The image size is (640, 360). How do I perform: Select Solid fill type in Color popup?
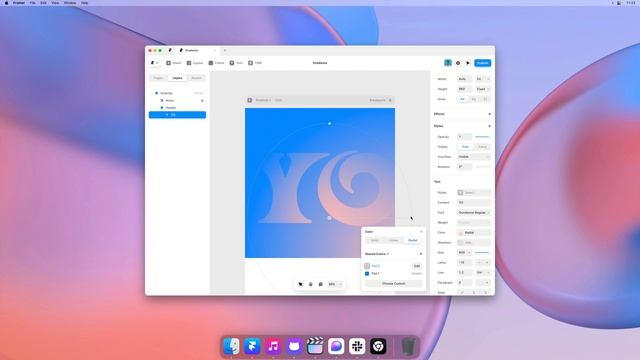pos(375,240)
